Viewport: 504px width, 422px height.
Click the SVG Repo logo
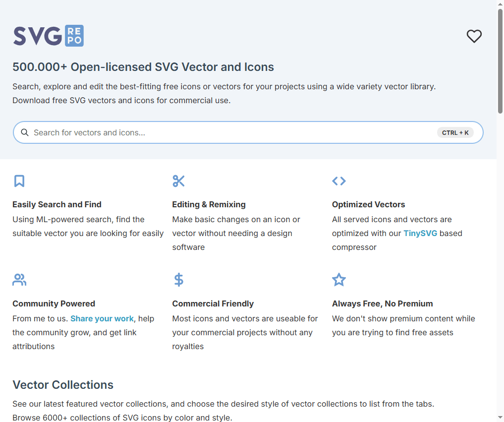tap(48, 36)
